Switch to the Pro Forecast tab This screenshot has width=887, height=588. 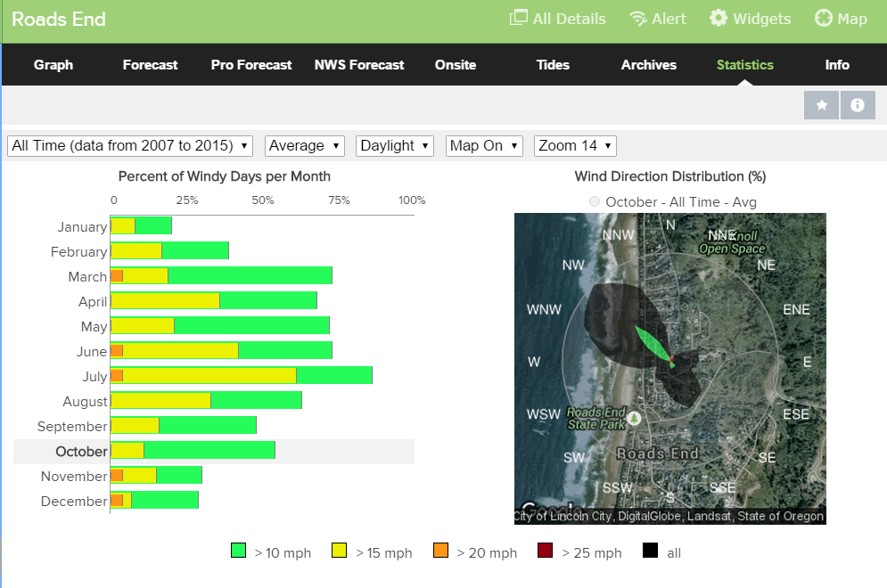251,65
